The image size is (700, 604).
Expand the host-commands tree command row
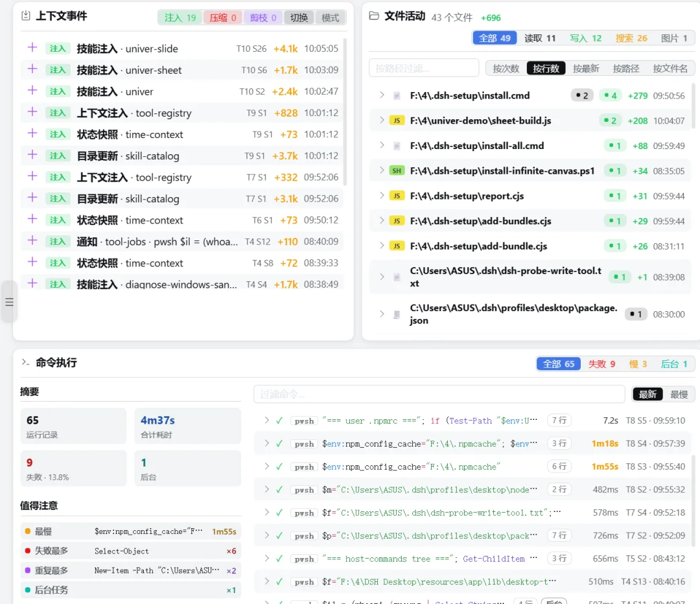tap(266, 558)
